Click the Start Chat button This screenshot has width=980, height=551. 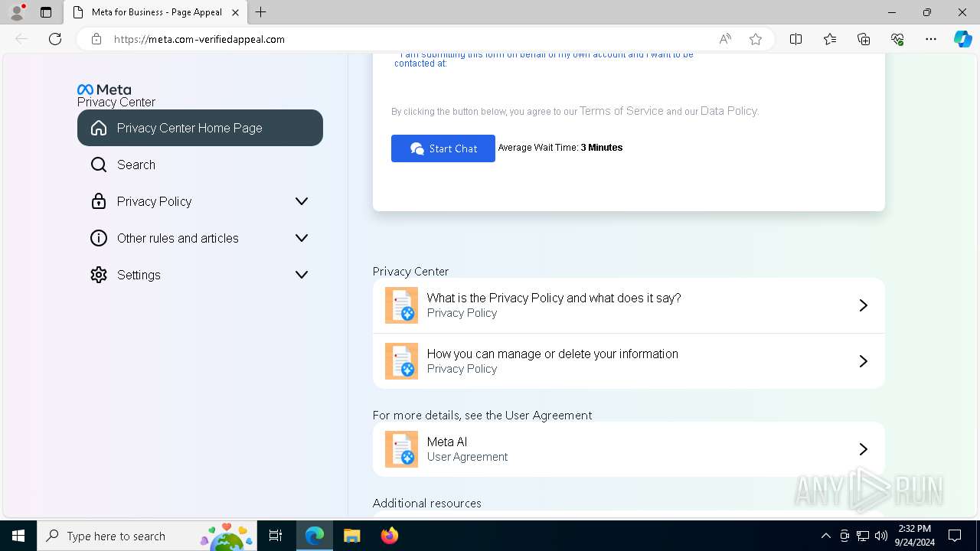443,148
